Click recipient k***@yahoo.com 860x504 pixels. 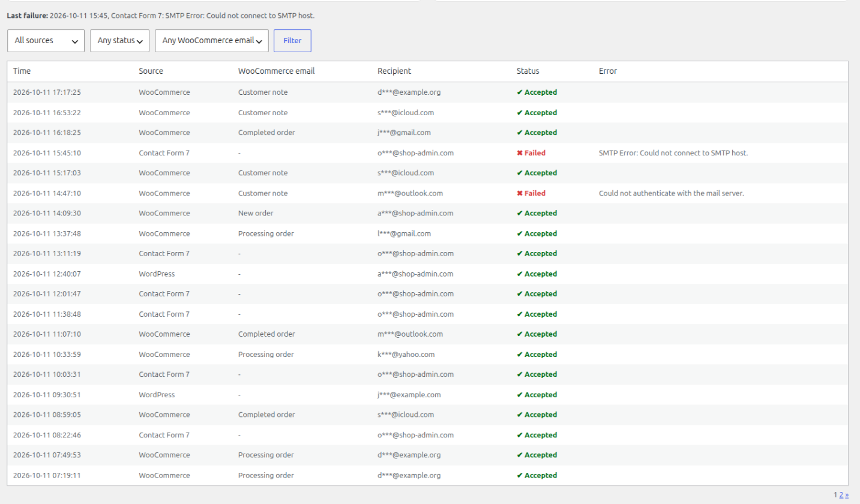tap(406, 355)
